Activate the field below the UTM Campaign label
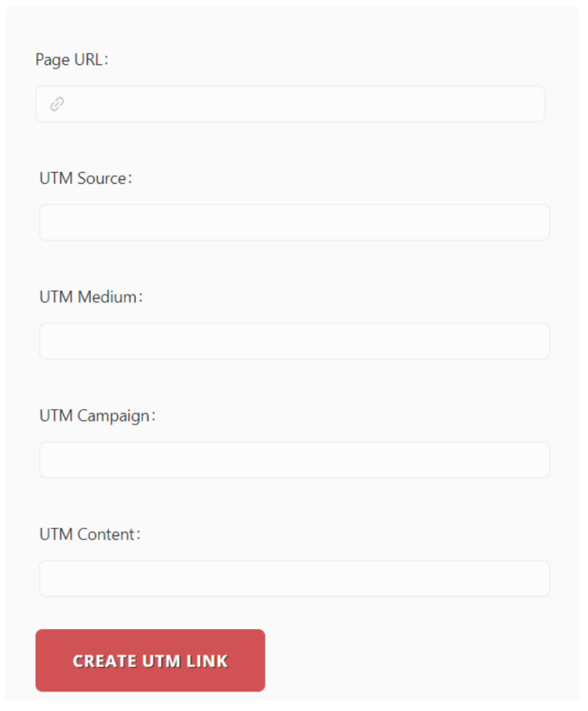The image size is (588, 711). [294, 460]
